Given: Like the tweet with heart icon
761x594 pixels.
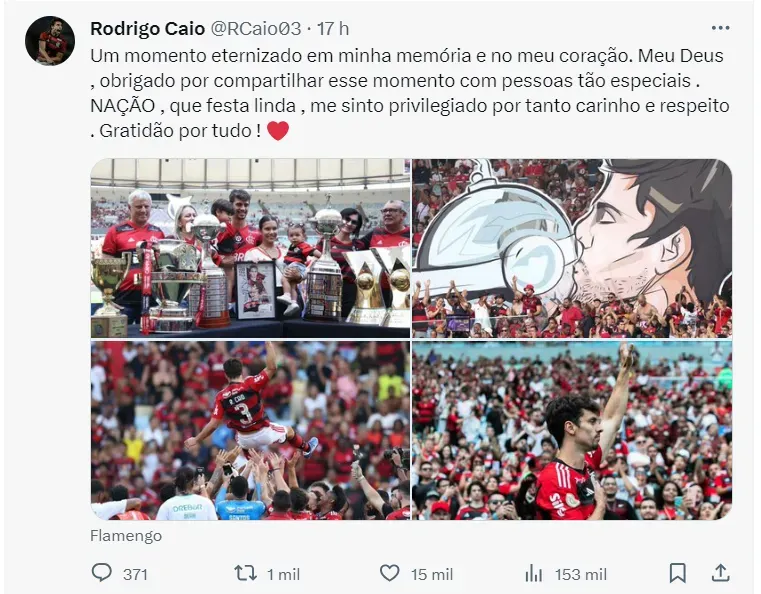Looking at the screenshot, I should (x=389, y=574).
